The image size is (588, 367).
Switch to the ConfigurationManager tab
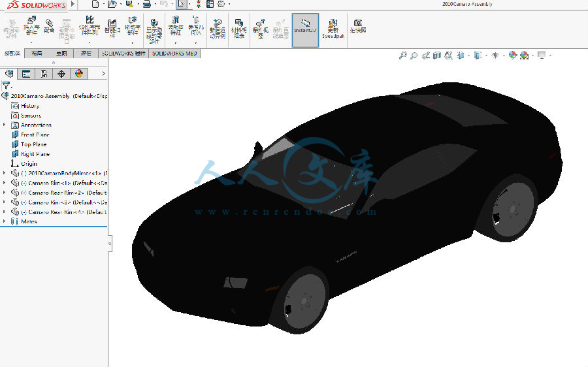point(44,74)
